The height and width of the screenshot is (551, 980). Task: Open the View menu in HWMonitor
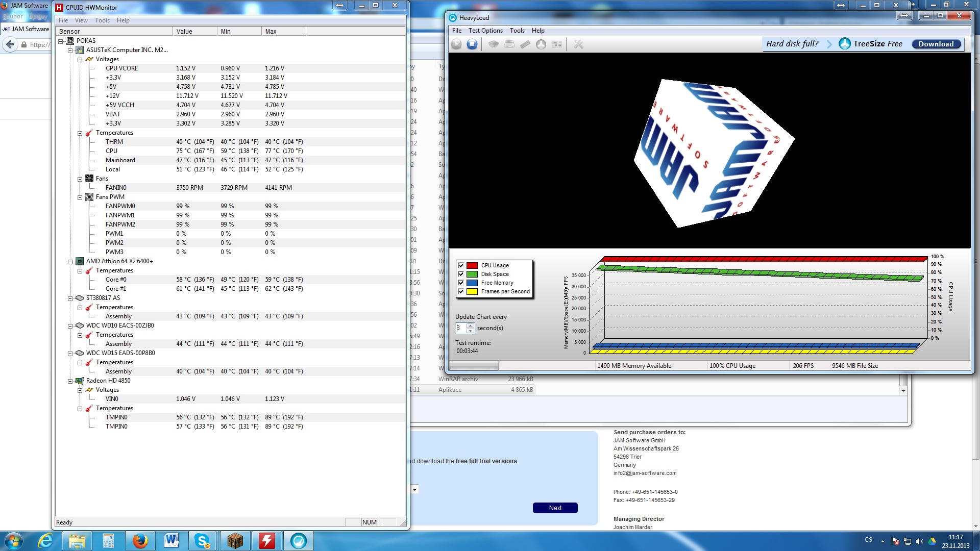pyautogui.click(x=81, y=20)
